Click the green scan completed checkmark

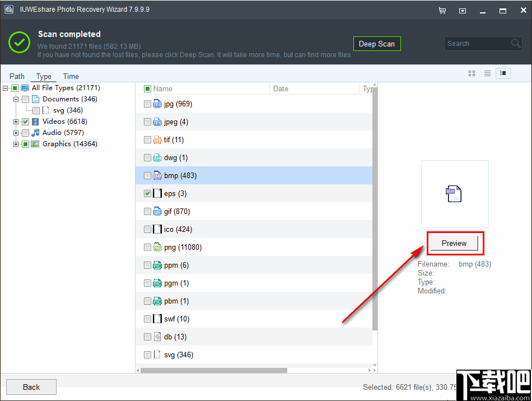(18, 42)
